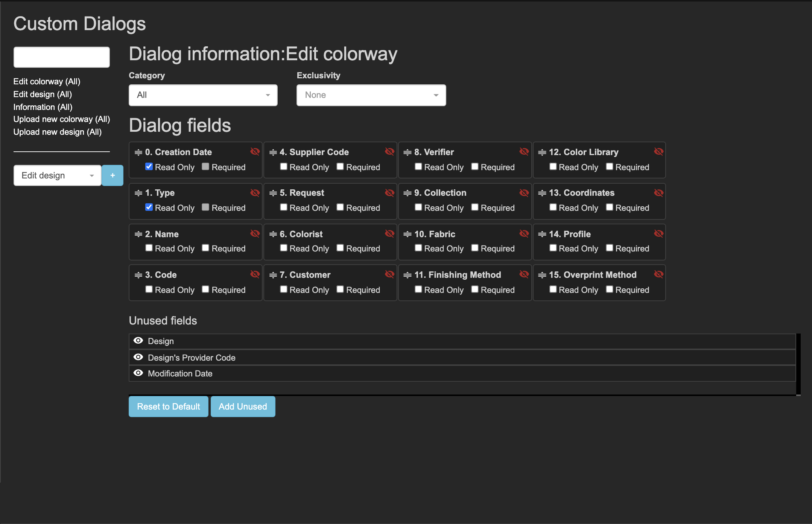This screenshot has height=524, width=812.
Task: Hide the Customer field
Action: click(389, 274)
